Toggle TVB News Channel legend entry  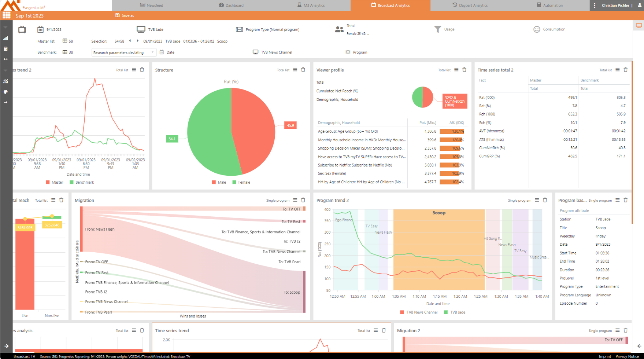pyautogui.click(x=419, y=312)
